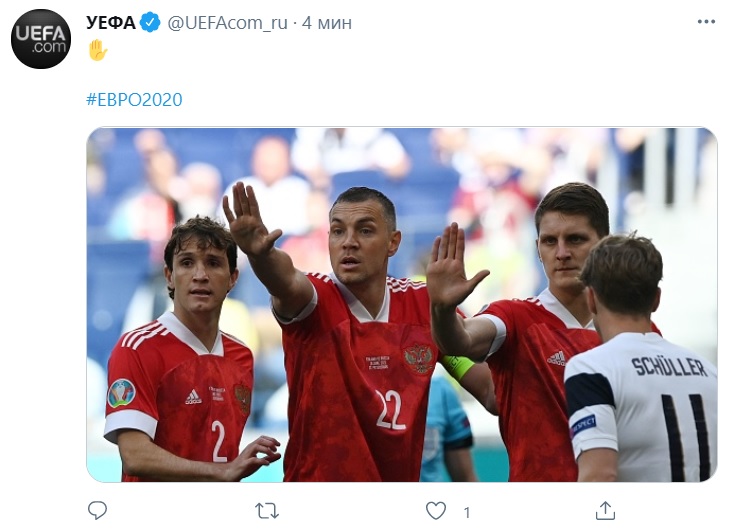Image resolution: width=739 pixels, height=531 pixels.
Task: Retweet using the arrows icon
Action: click(x=267, y=511)
